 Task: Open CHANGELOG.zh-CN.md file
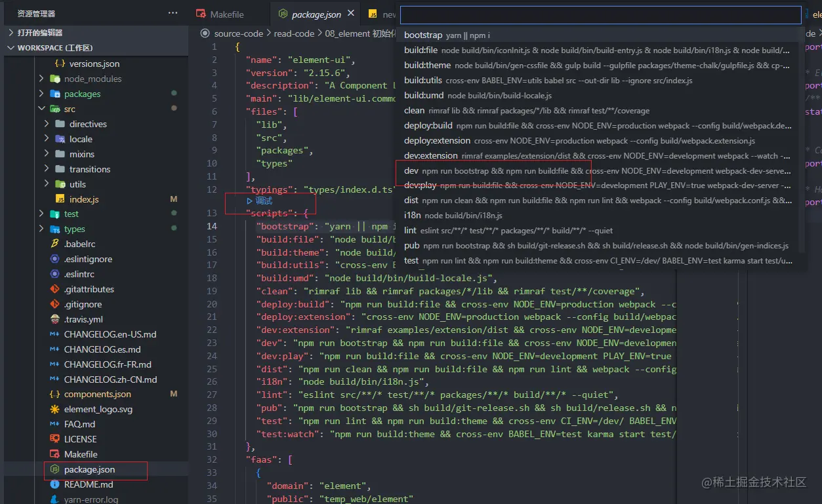[111, 379]
